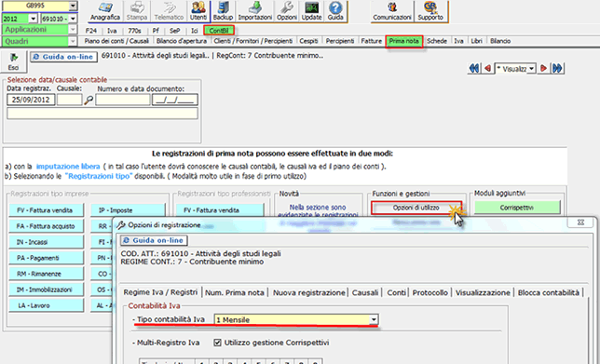
Task: Select the Supporto icon
Action: (430, 11)
